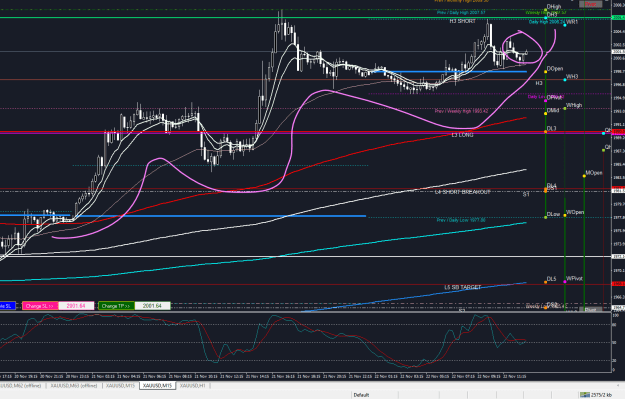The image size is (625, 399).
Task: Click the L5 SB TARGET level label
Action: [x=462, y=287]
